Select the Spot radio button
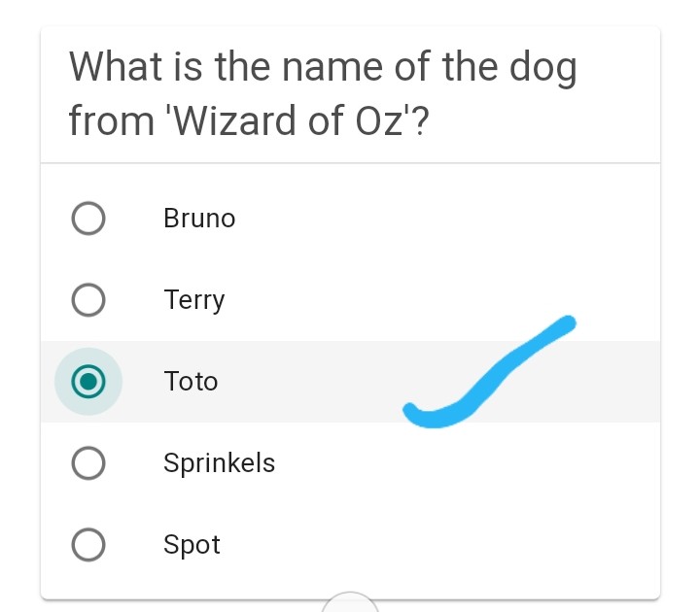 click(x=88, y=546)
